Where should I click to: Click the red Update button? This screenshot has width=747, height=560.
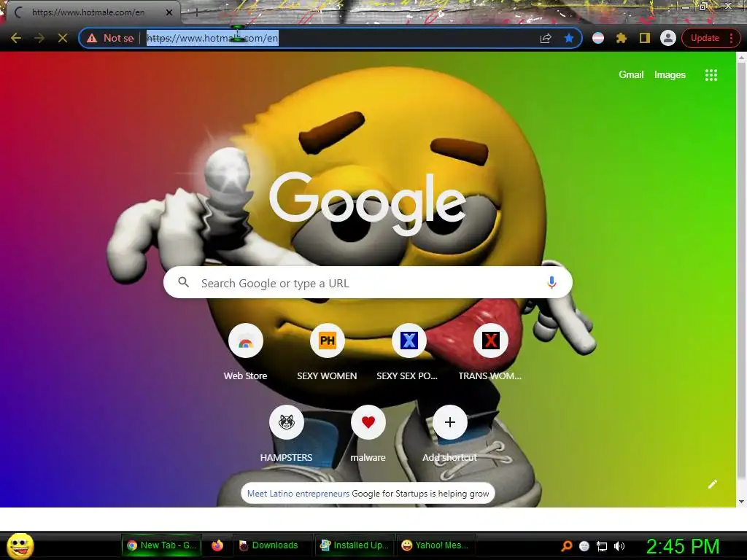pos(705,38)
